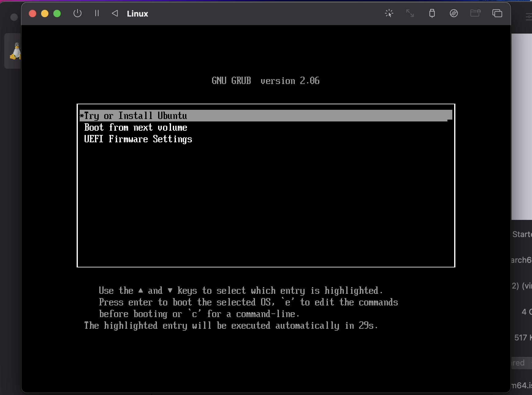Enter full screen with green button
532x395 pixels.
(57, 13)
